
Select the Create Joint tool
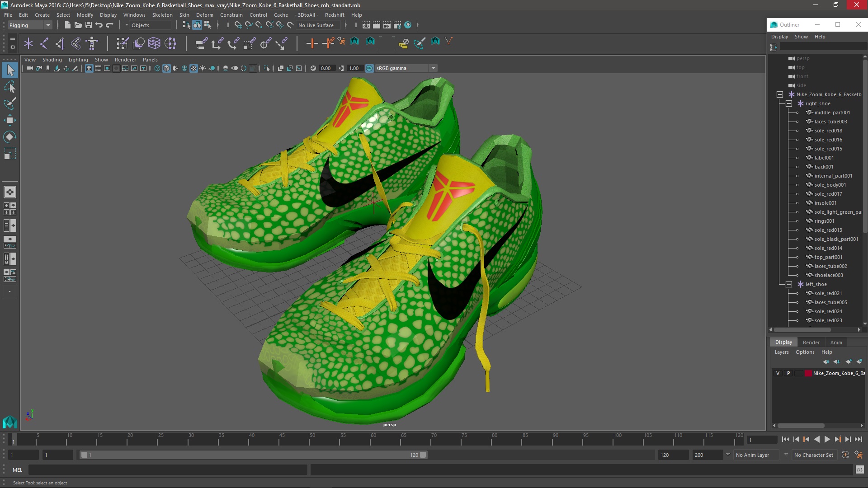[x=44, y=43]
